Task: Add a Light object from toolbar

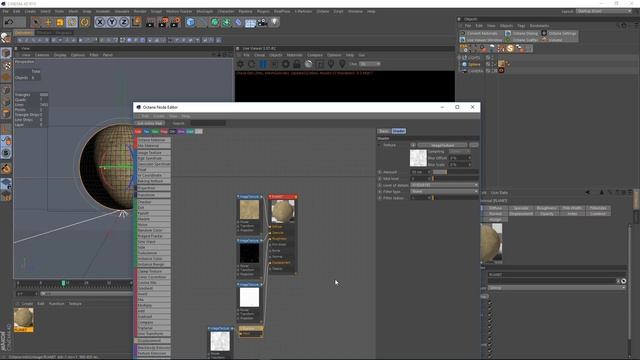Action: [x=274, y=22]
